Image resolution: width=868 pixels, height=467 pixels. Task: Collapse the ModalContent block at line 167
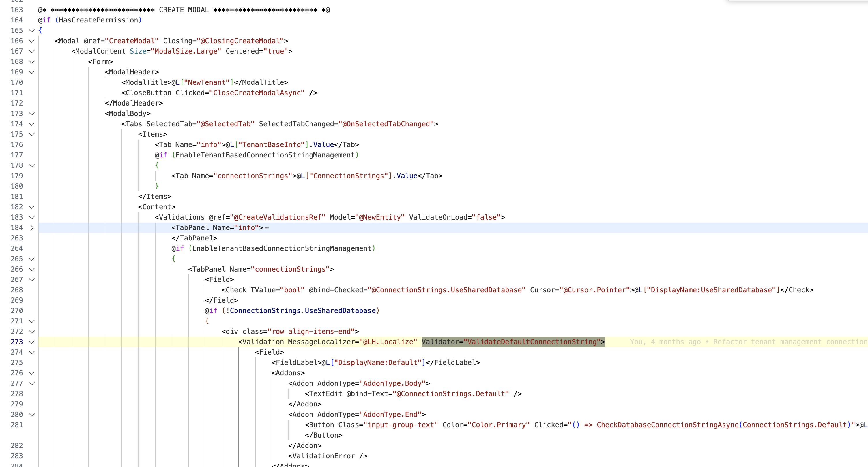pos(32,52)
